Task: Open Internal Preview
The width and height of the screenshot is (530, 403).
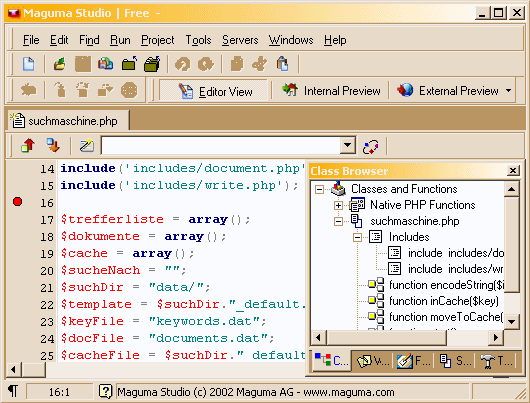Action: click(x=331, y=91)
